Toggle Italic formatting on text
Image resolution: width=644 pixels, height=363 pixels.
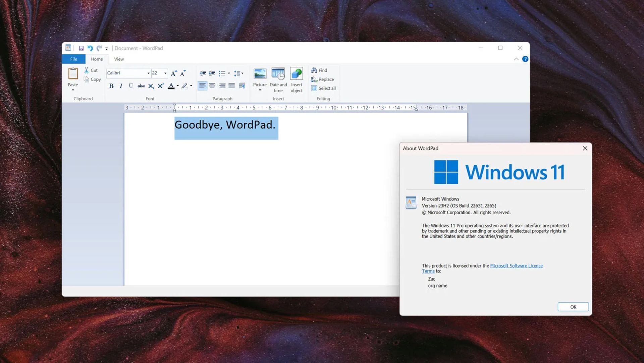coord(120,86)
